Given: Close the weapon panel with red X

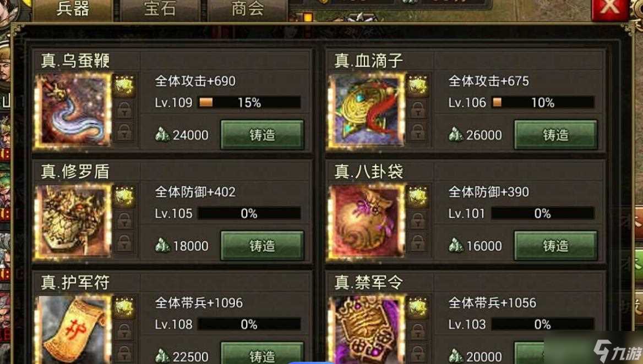Looking at the screenshot, I should tap(610, 8).
